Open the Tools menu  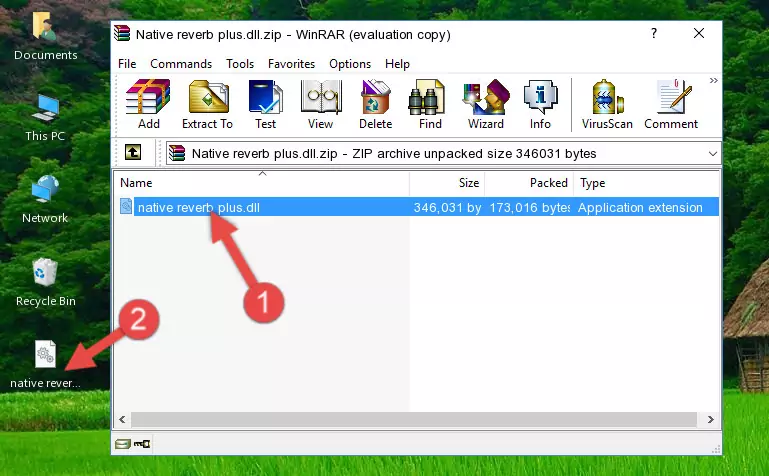pyautogui.click(x=240, y=64)
